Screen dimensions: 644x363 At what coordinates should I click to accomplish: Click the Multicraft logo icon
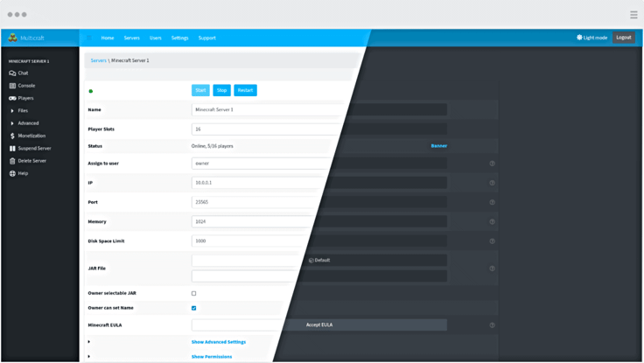pyautogui.click(x=13, y=38)
